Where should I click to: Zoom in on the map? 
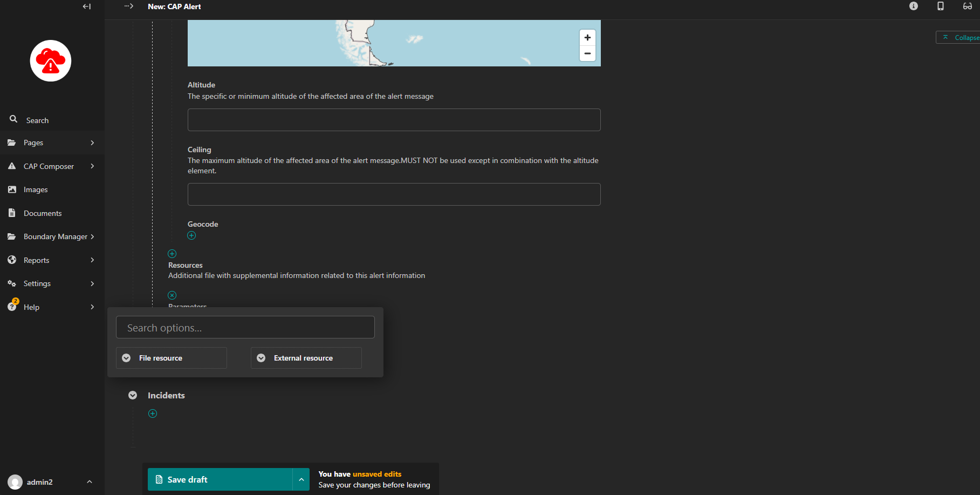click(x=587, y=38)
